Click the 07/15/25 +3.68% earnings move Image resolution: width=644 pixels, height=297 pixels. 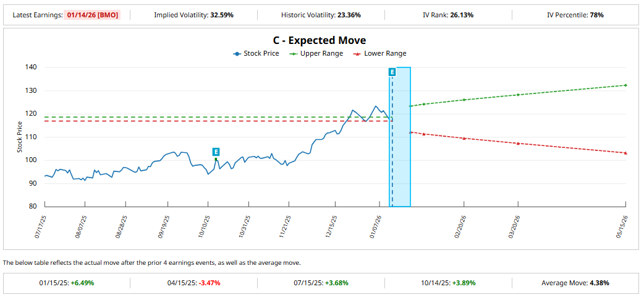(x=321, y=283)
